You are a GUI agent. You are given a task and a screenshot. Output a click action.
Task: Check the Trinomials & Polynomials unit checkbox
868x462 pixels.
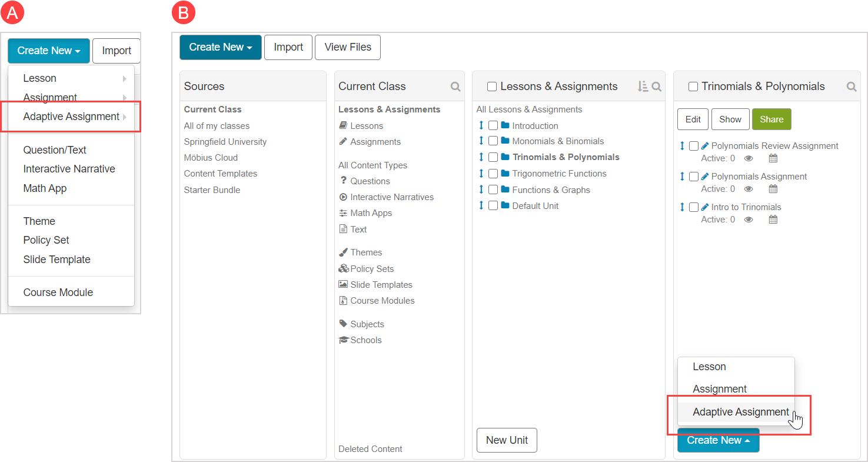(493, 157)
